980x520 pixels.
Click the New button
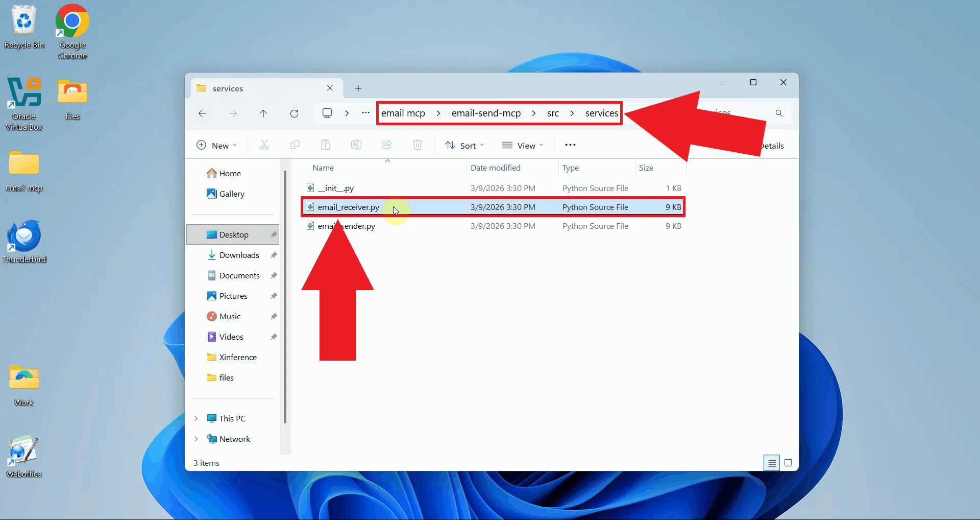coord(216,145)
